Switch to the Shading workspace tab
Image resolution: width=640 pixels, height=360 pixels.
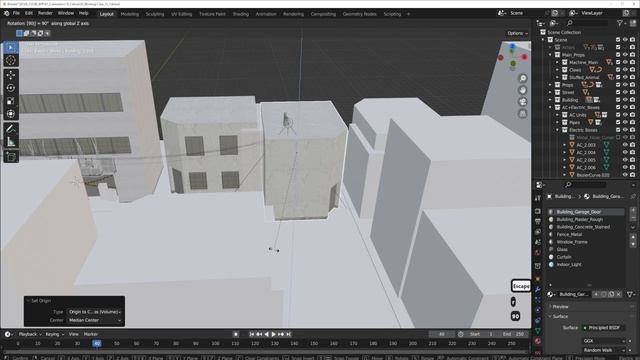240,14
